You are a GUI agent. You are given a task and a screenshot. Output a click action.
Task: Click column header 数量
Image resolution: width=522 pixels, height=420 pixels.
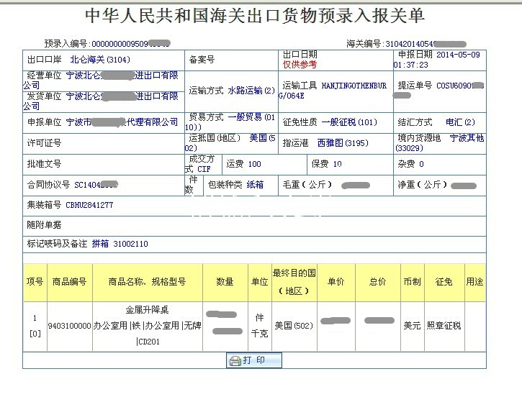click(225, 282)
